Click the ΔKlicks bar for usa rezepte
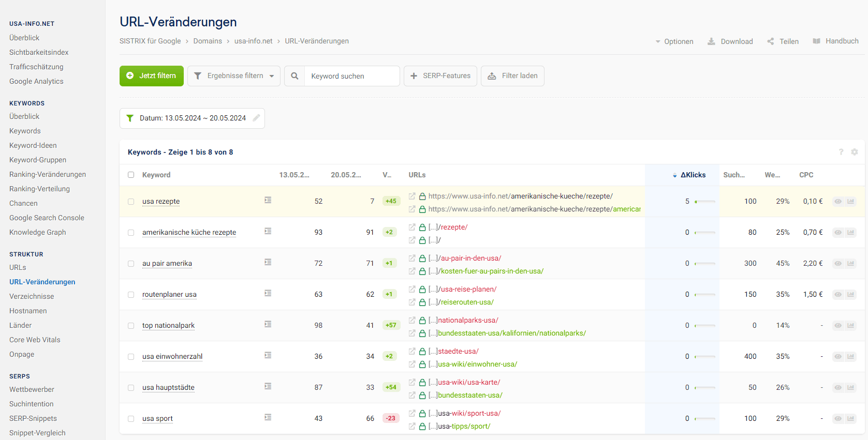This screenshot has width=868, height=440. pyautogui.click(x=705, y=202)
